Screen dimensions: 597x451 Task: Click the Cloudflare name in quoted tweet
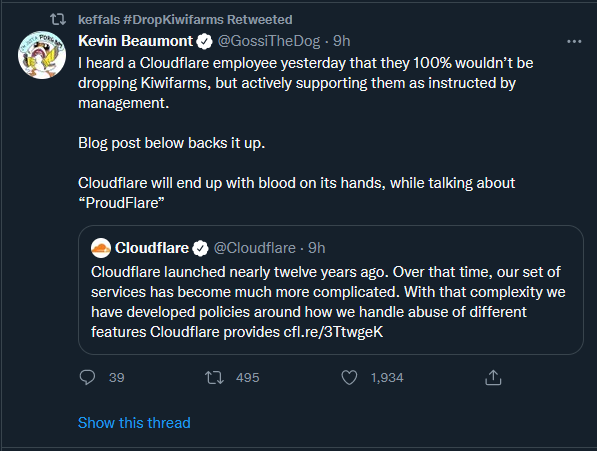tap(152, 248)
